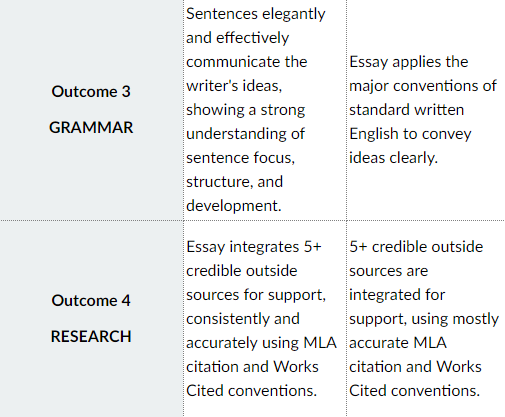
Task: Select the GRAMMAR label text
Action: 91,128
